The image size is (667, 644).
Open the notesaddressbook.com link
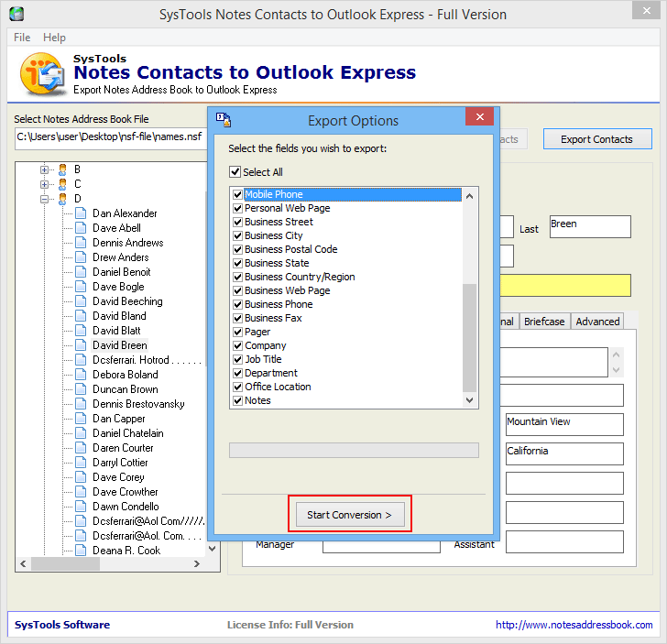click(574, 625)
